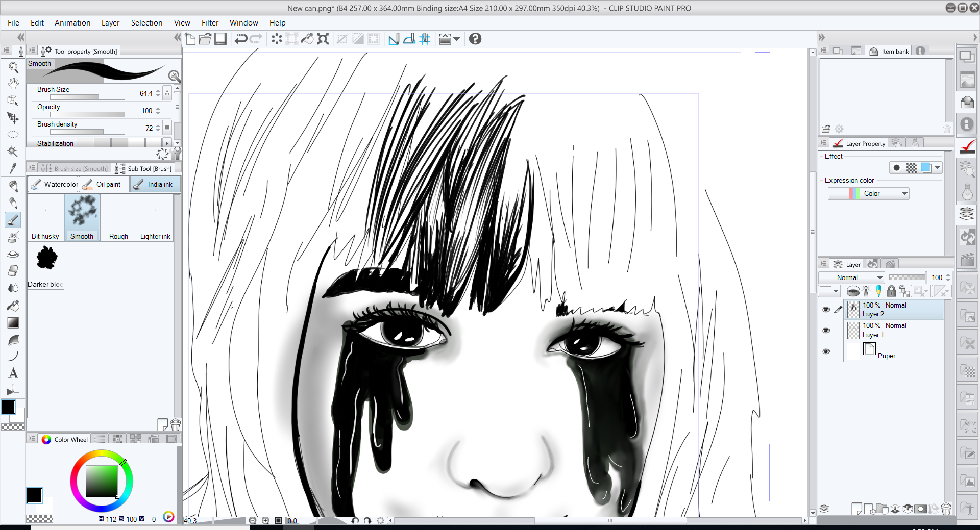This screenshot has width=980, height=530.
Task: Select the Text tool
Action: 13,373
